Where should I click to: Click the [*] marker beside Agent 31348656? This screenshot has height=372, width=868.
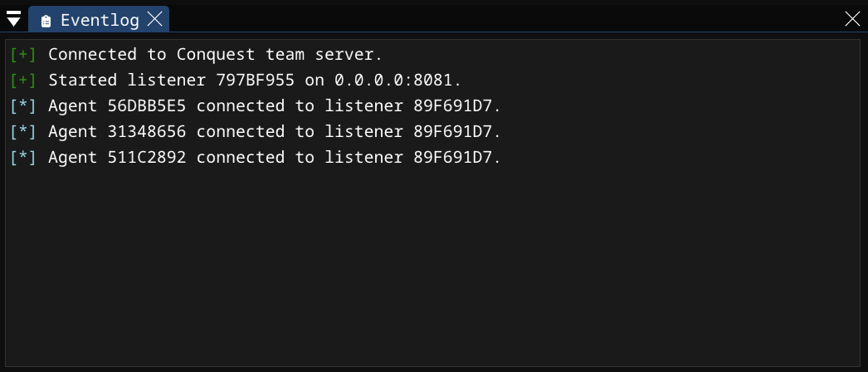click(x=23, y=131)
